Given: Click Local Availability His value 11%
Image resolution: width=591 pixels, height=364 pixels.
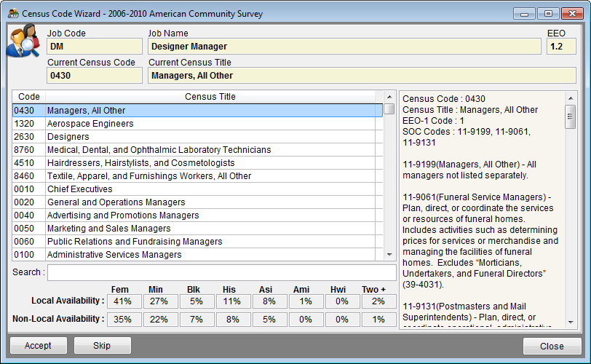Looking at the screenshot, I should coord(234,301).
